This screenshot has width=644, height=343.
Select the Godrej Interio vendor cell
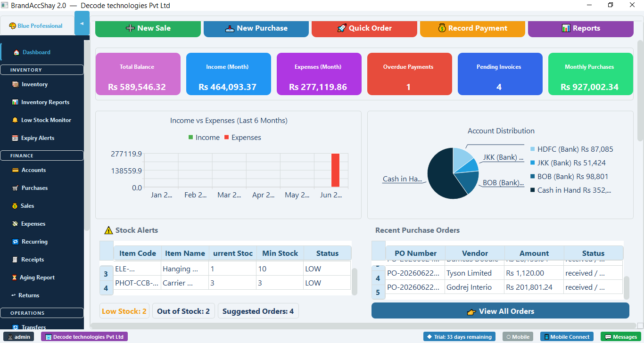475,287
